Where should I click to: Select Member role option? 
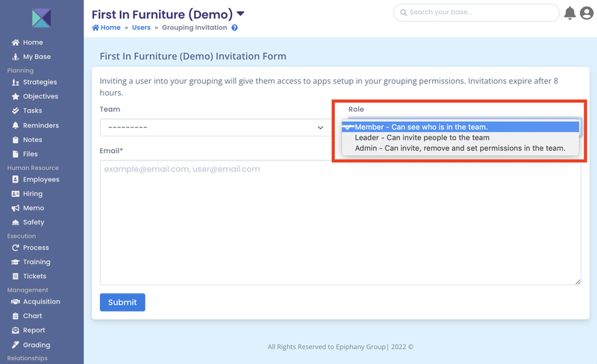[x=421, y=127]
